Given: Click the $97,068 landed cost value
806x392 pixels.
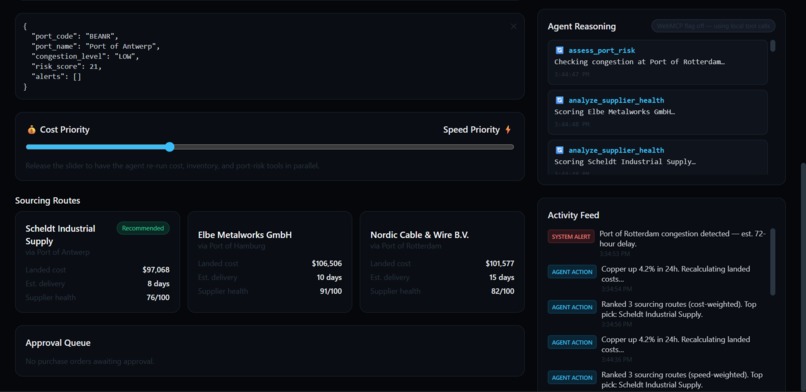Looking at the screenshot, I should click(156, 270).
